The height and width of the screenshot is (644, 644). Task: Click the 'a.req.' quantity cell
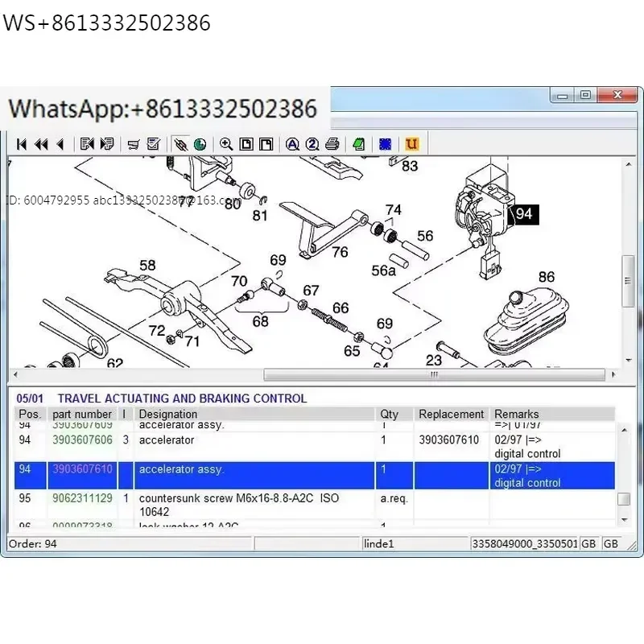(394, 498)
